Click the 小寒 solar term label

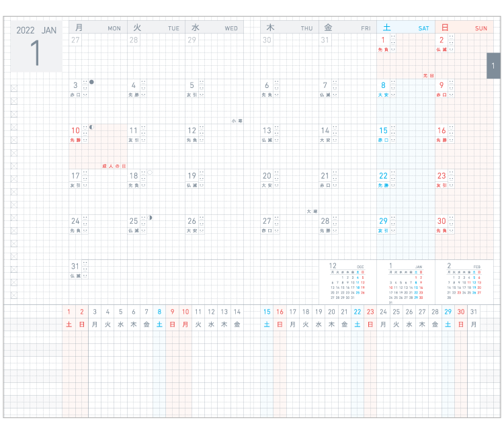(x=236, y=120)
